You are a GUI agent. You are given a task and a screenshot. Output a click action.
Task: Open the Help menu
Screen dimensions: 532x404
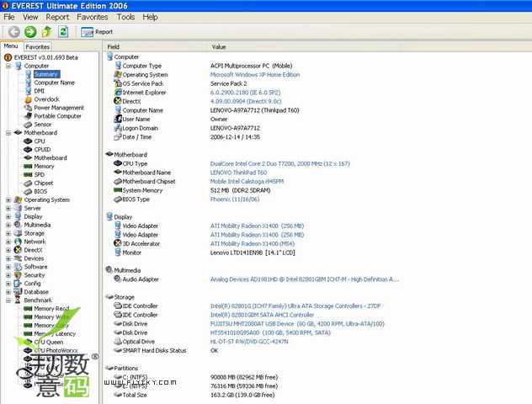(x=150, y=17)
